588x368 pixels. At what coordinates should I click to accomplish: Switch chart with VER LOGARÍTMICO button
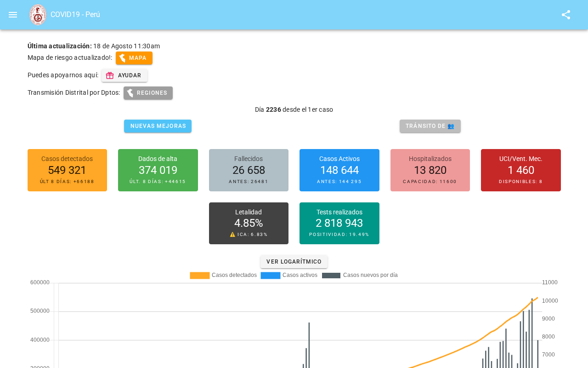294,262
